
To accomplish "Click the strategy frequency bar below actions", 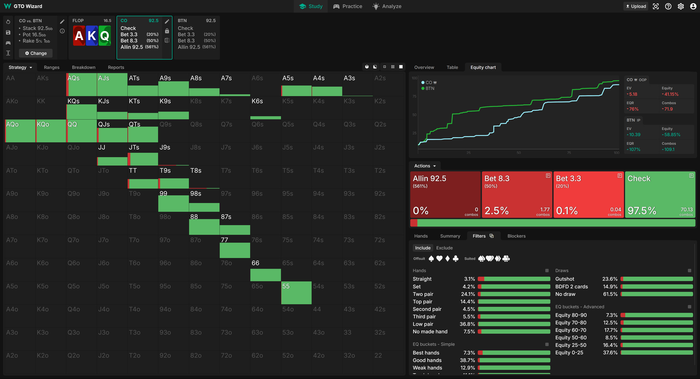I will [553, 223].
